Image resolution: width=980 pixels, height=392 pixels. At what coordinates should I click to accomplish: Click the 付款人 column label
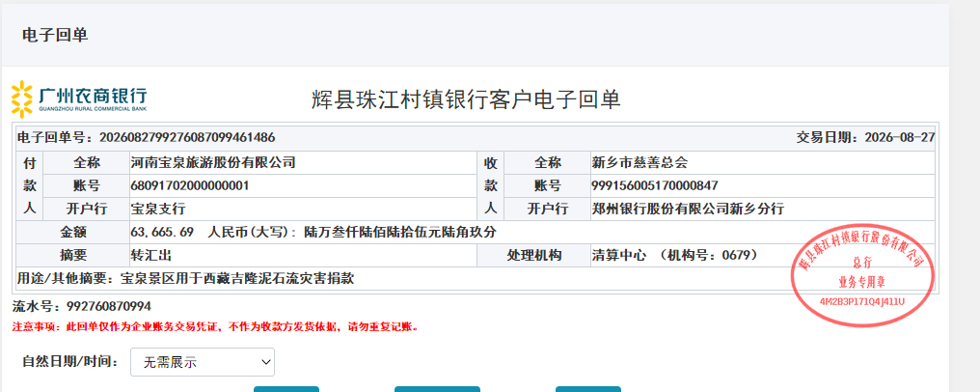[29, 185]
